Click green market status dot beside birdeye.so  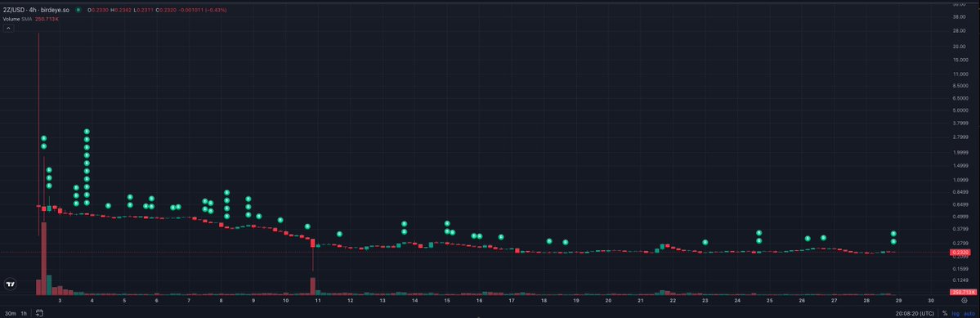[x=78, y=10]
